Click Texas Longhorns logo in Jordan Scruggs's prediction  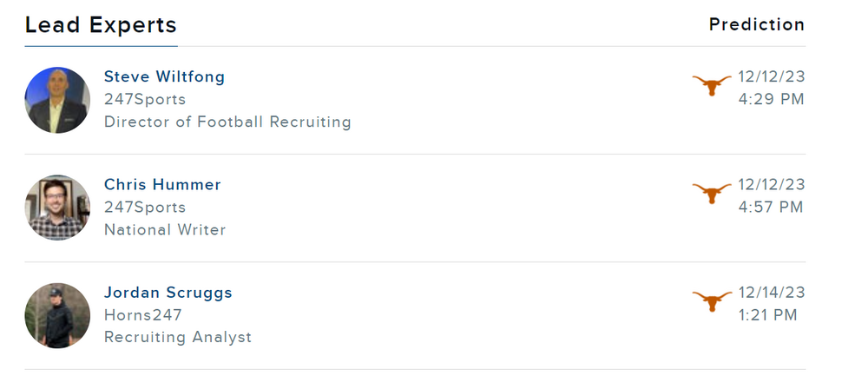click(712, 301)
